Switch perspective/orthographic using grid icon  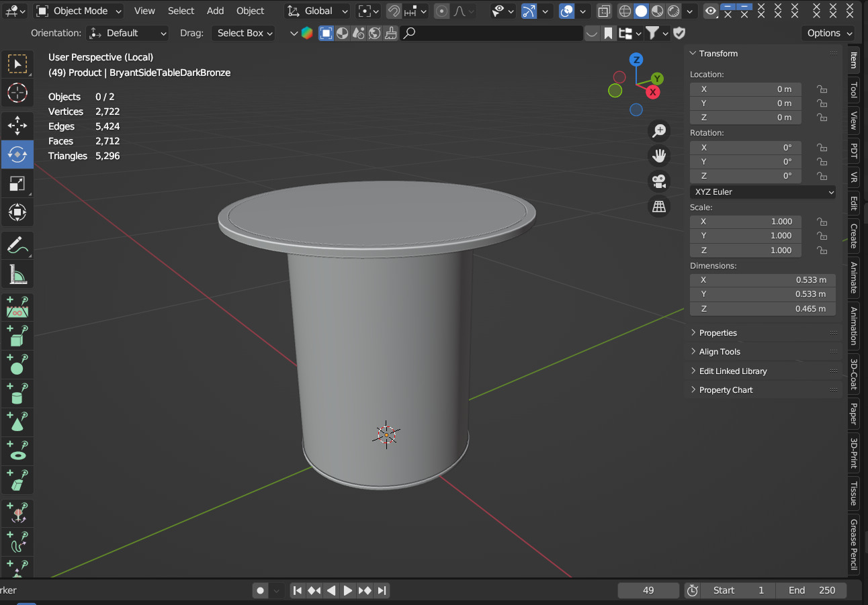659,207
